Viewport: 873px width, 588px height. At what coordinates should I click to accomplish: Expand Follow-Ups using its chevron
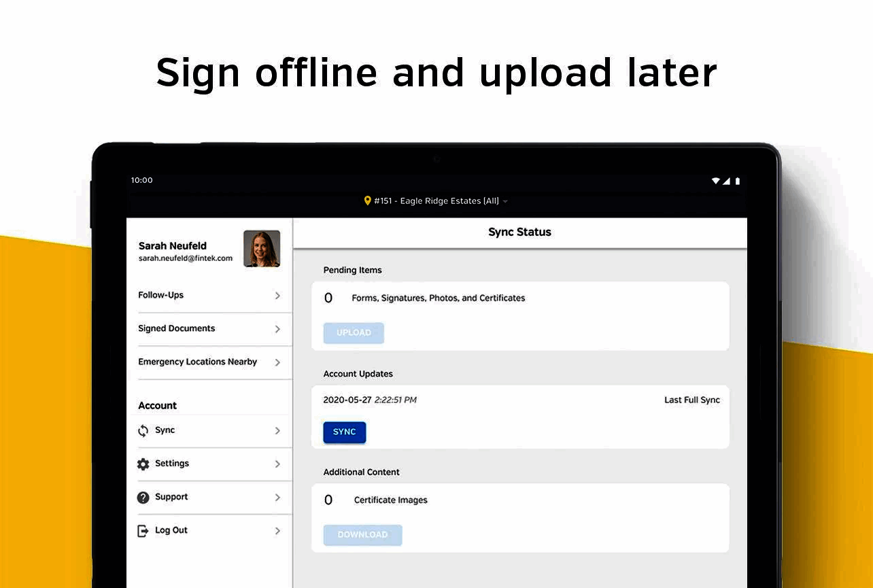pos(277,295)
